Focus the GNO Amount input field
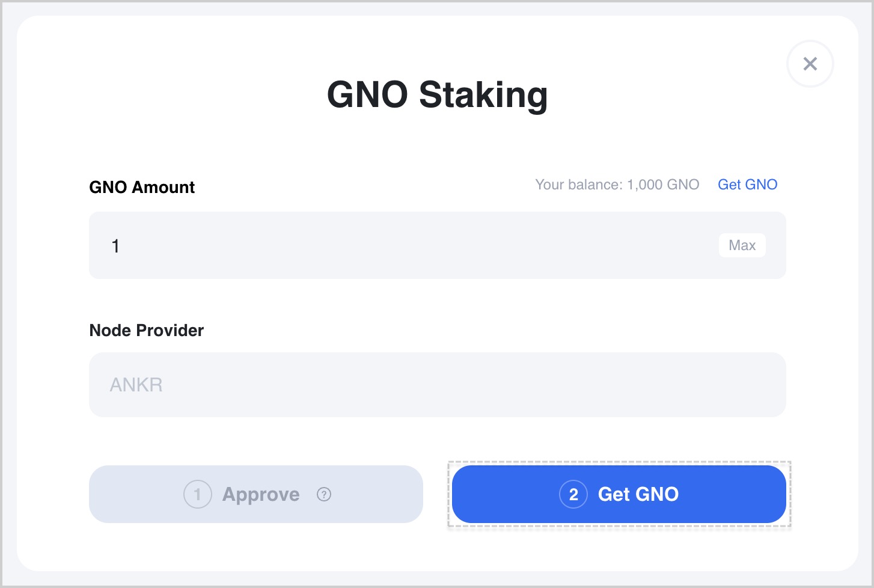Image resolution: width=874 pixels, height=588 pixels. [438, 245]
